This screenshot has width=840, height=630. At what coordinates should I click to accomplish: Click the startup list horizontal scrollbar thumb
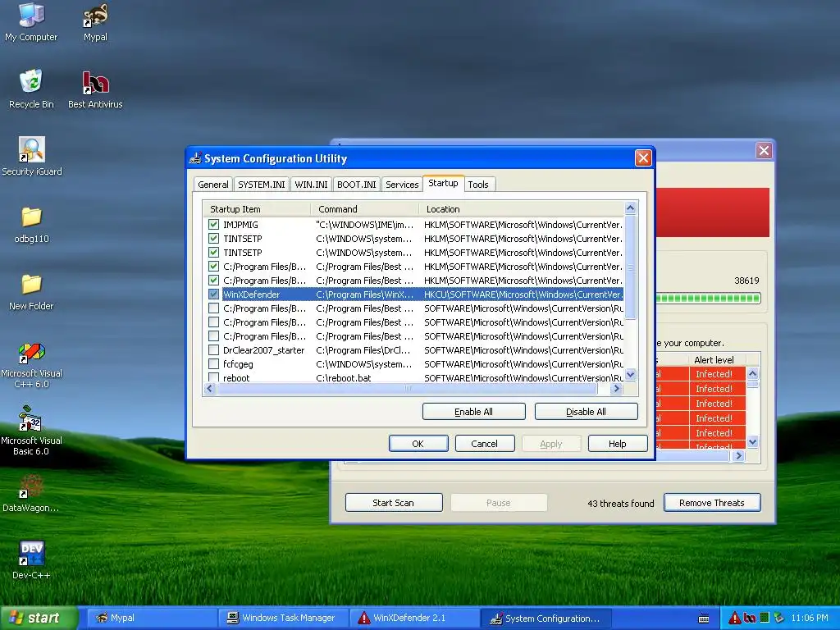pyautogui.click(x=407, y=388)
